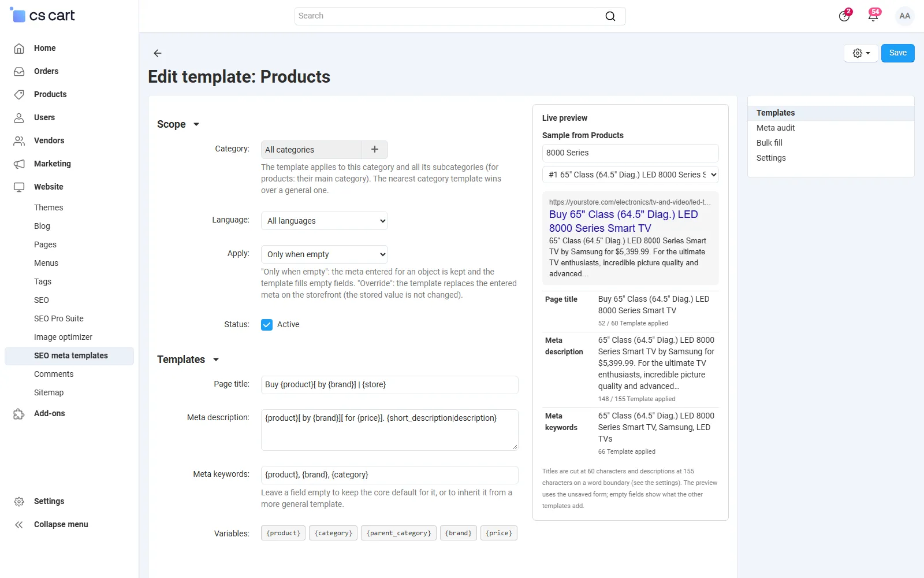Insert the {parent_category} variable
Screen dimensions: 924x578
tap(398, 533)
